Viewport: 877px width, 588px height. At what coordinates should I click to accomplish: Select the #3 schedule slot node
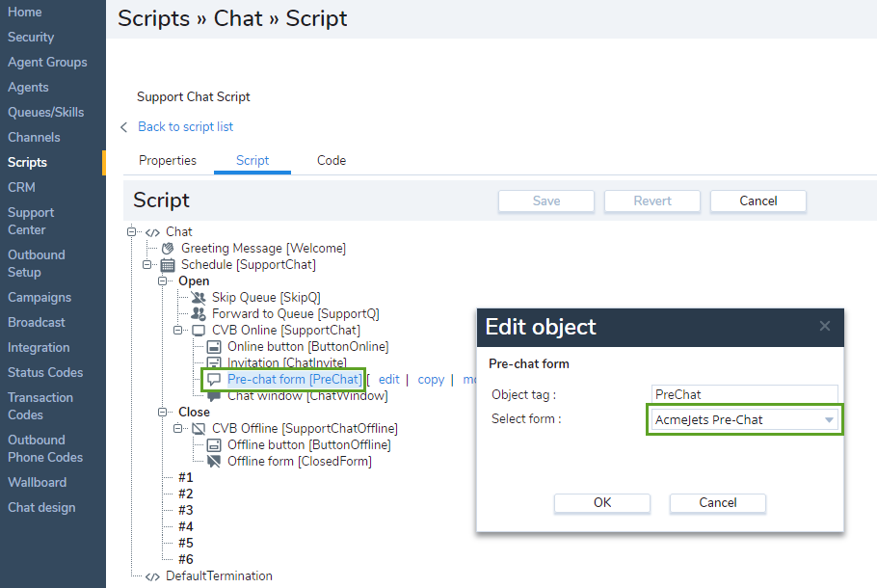click(186, 510)
